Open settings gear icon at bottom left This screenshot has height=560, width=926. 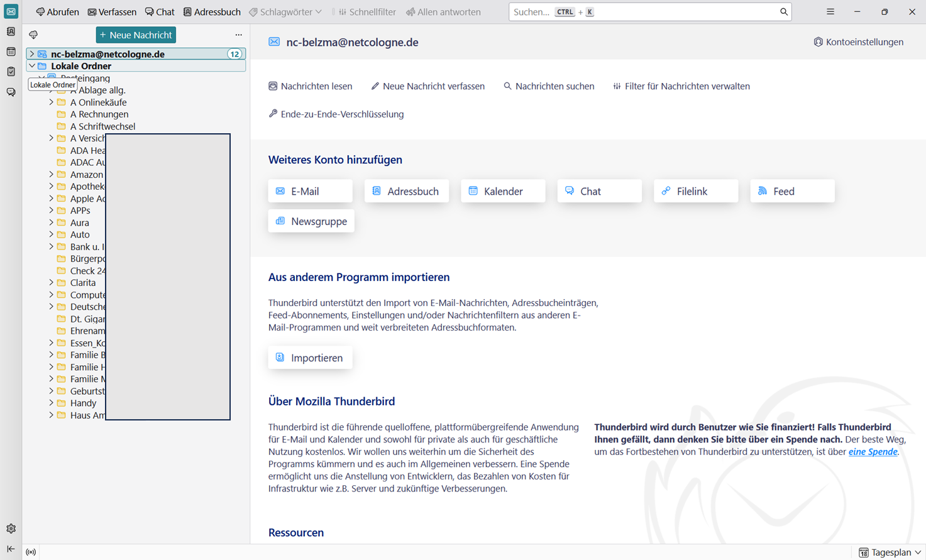tap(11, 529)
